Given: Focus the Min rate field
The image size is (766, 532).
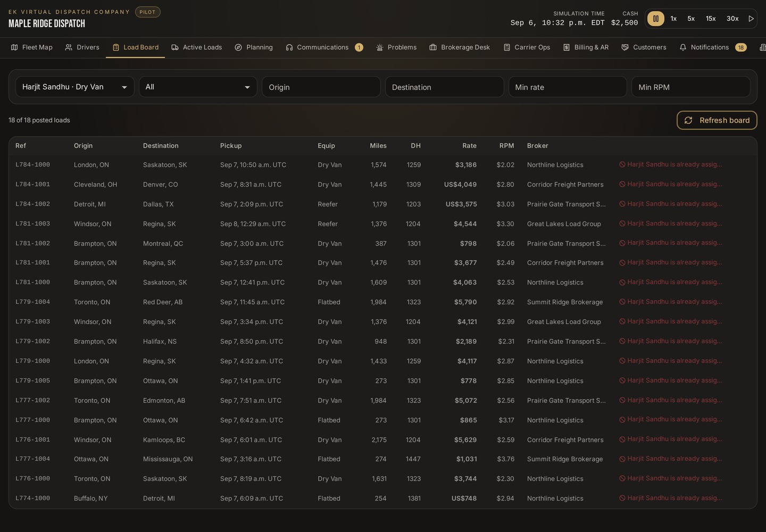Looking at the screenshot, I should [568, 87].
